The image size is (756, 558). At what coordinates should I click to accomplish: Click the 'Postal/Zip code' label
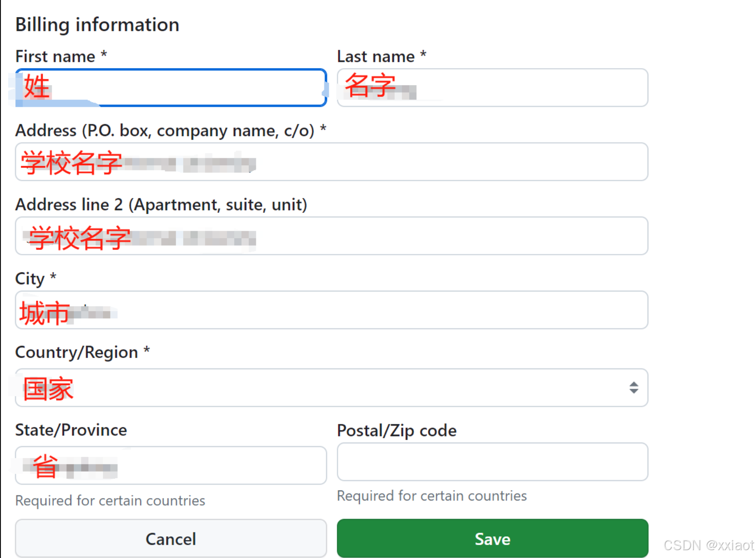click(x=397, y=431)
